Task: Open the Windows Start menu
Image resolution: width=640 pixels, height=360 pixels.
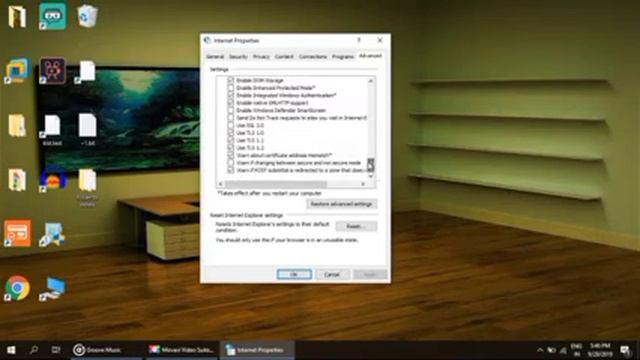Action: 11,350
